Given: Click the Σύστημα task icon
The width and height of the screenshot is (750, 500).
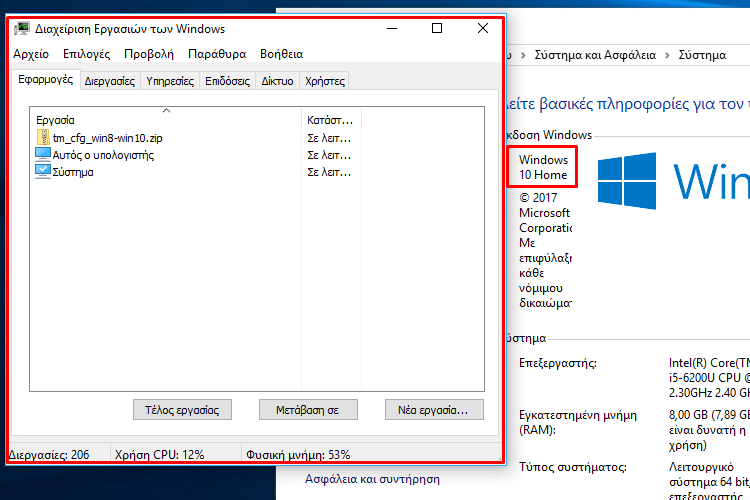Looking at the screenshot, I should (x=43, y=171).
